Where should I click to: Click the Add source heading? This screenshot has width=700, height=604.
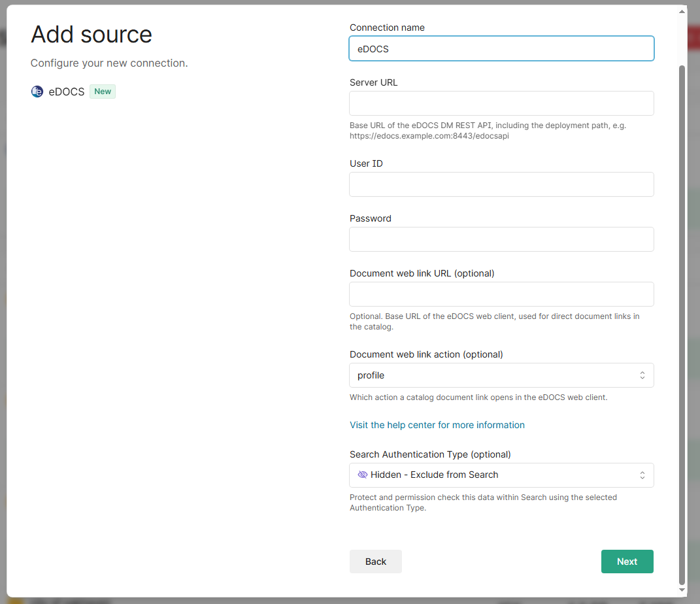[x=92, y=35]
